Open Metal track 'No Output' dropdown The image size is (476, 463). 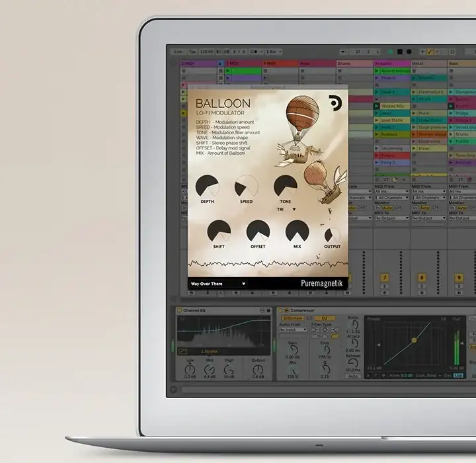(429, 218)
